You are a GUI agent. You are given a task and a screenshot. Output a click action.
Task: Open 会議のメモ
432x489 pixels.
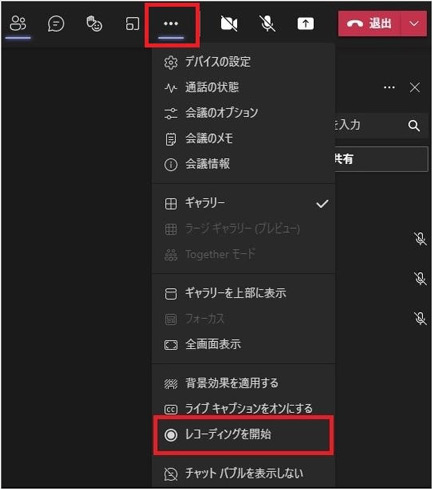point(243,139)
